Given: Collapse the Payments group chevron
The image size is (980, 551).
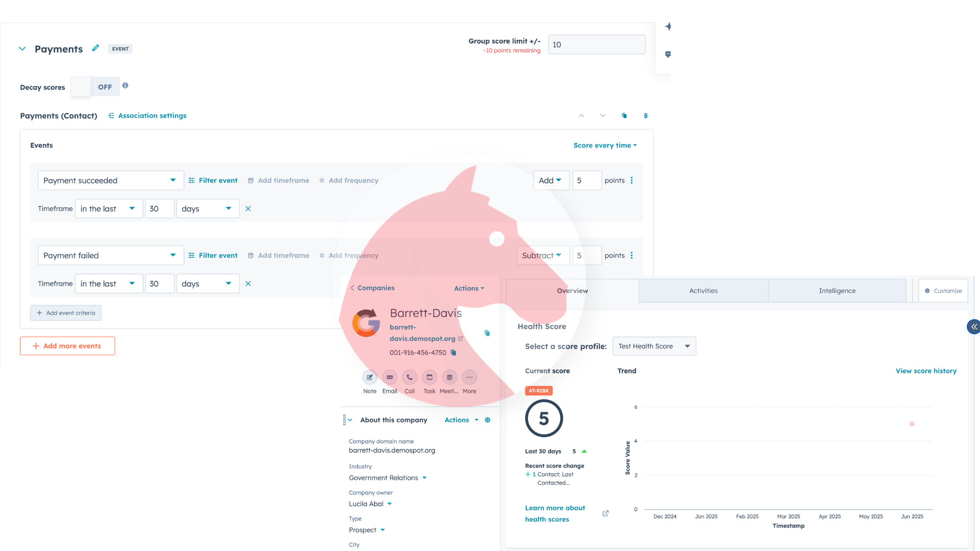Looking at the screenshot, I should 22,49.
